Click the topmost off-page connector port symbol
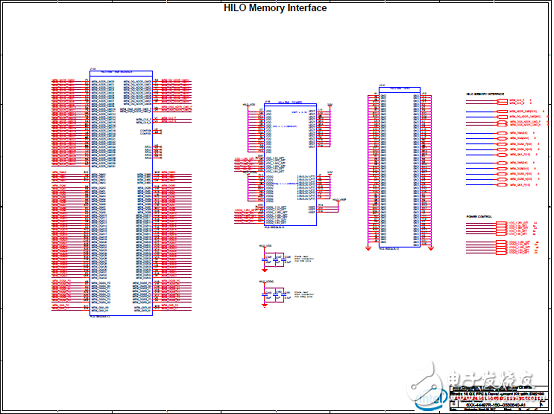This screenshot has width=554, height=414. tap(502, 102)
